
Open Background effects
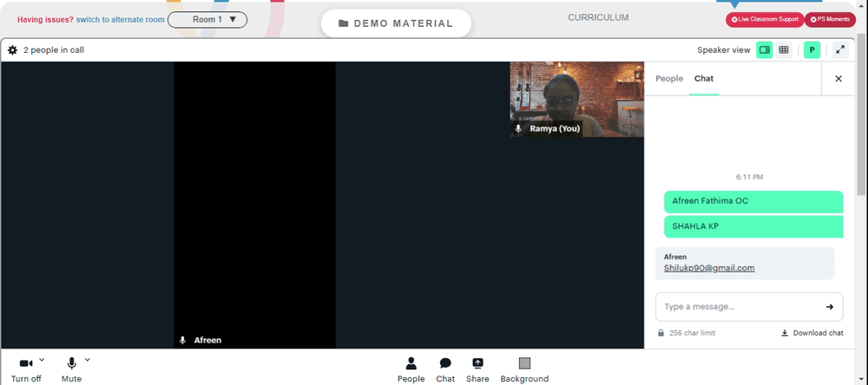[524, 370]
